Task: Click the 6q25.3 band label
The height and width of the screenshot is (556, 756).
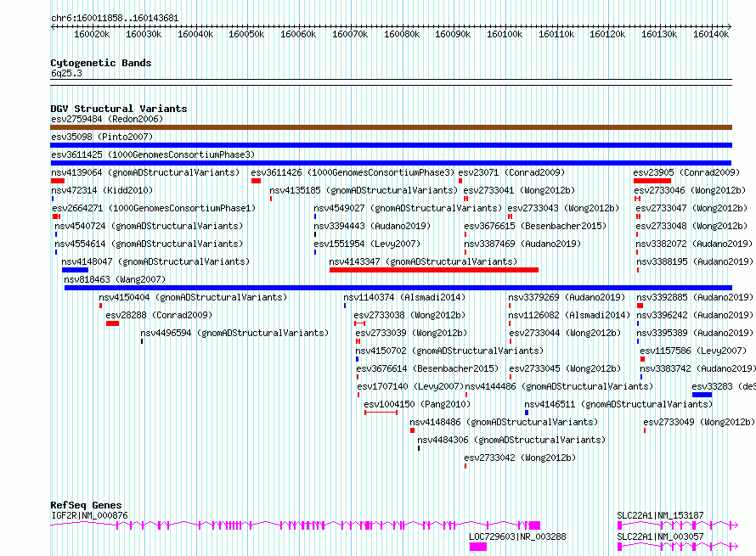Action: (66, 73)
